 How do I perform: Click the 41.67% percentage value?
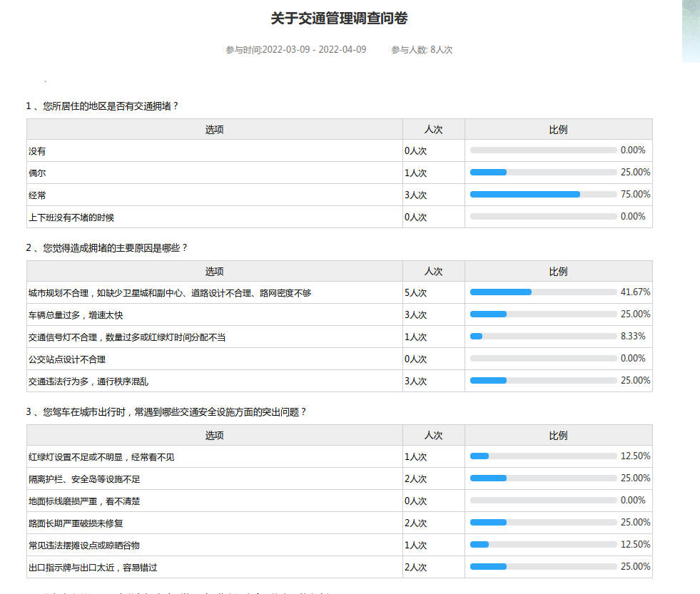pos(635,292)
